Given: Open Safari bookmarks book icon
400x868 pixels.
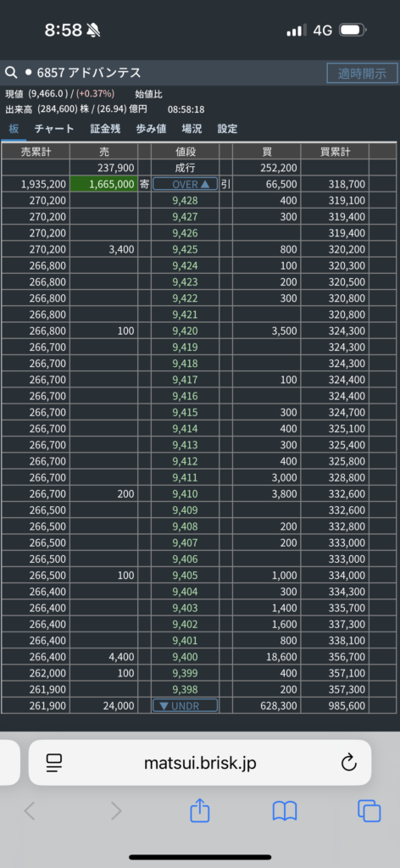Looking at the screenshot, I should point(285,811).
